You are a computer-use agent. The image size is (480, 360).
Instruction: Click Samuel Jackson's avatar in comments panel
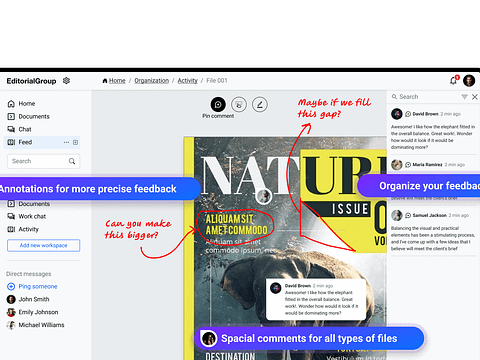397,215
